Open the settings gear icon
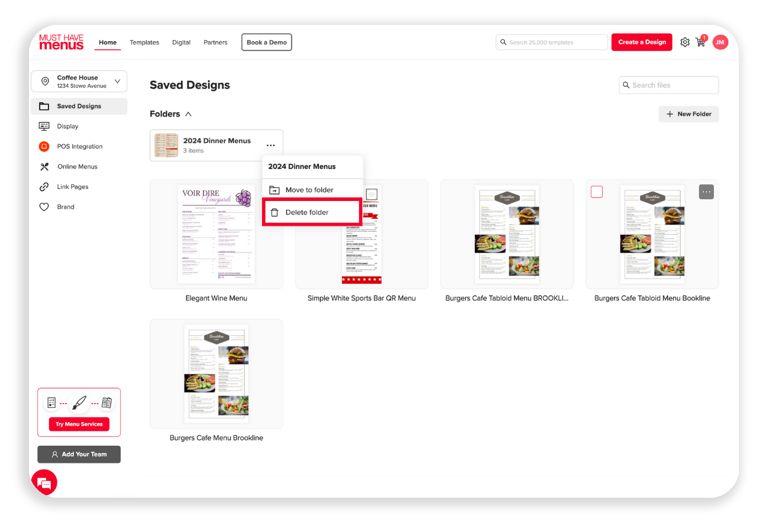 [x=685, y=42]
